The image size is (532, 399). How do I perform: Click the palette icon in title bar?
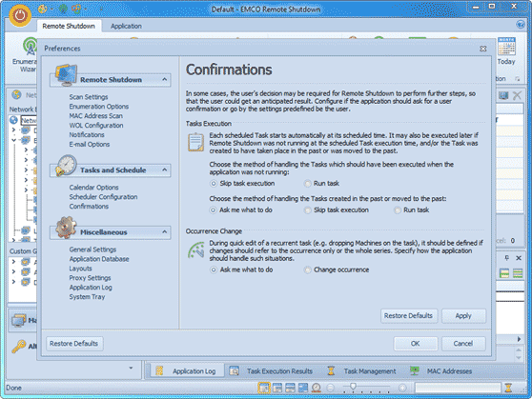42,9
